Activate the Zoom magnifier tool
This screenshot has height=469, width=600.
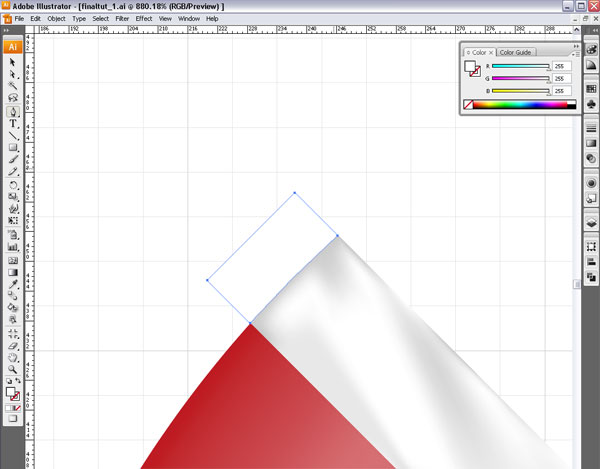(x=13, y=370)
